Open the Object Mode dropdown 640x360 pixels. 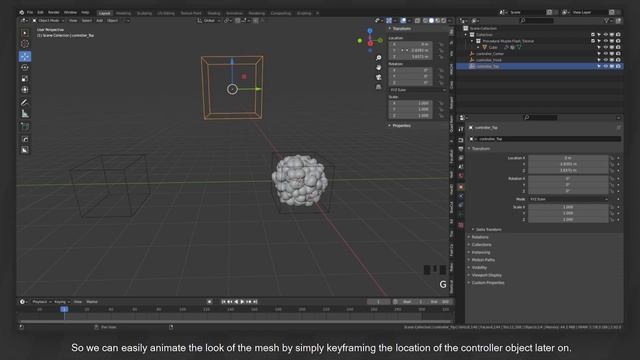(49, 20)
